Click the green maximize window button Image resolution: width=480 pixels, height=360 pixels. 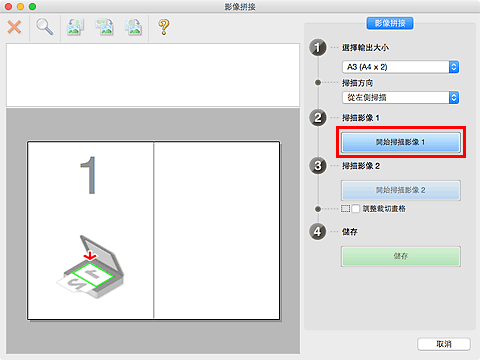pos(32,6)
